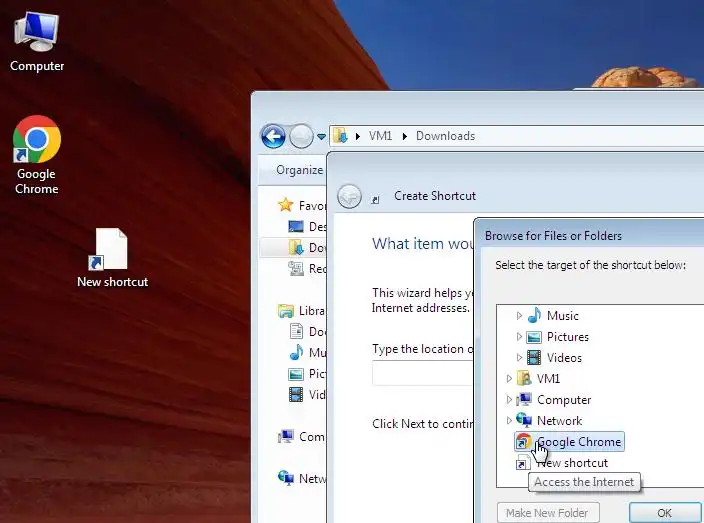The width and height of the screenshot is (704, 523).
Task: Click Downloads in the address bar path
Action: pyautogui.click(x=445, y=136)
